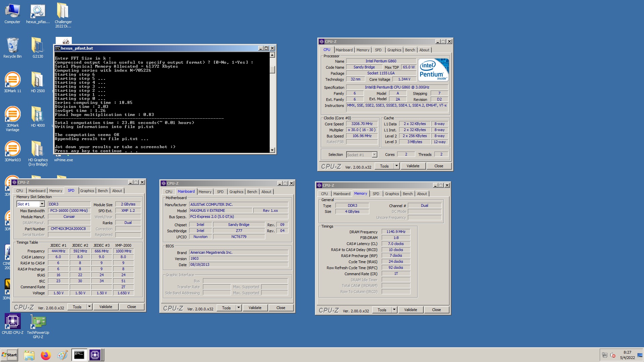Click scroll up arrow in console window

point(272,55)
